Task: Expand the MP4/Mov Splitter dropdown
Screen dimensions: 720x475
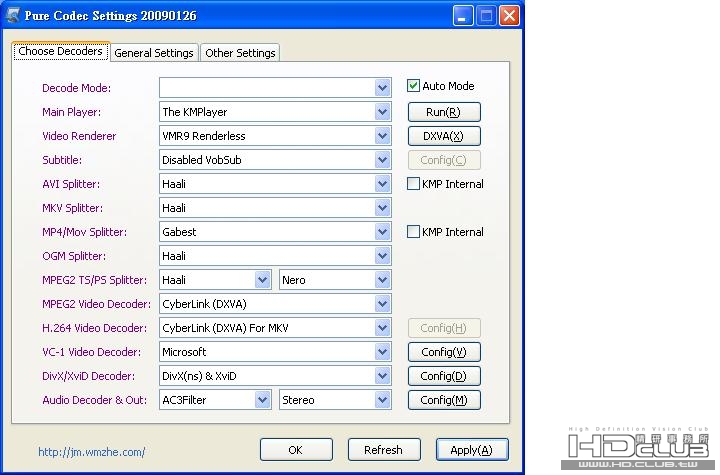Action: pos(382,232)
